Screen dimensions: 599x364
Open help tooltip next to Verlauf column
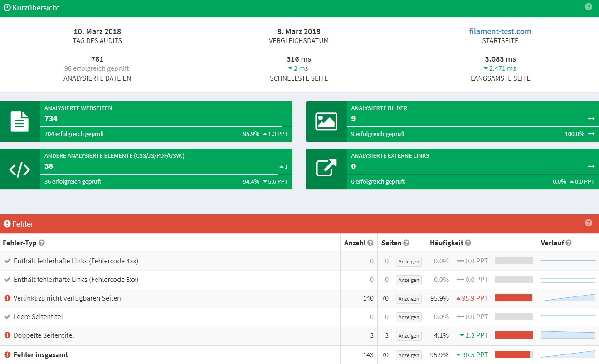coord(569,243)
